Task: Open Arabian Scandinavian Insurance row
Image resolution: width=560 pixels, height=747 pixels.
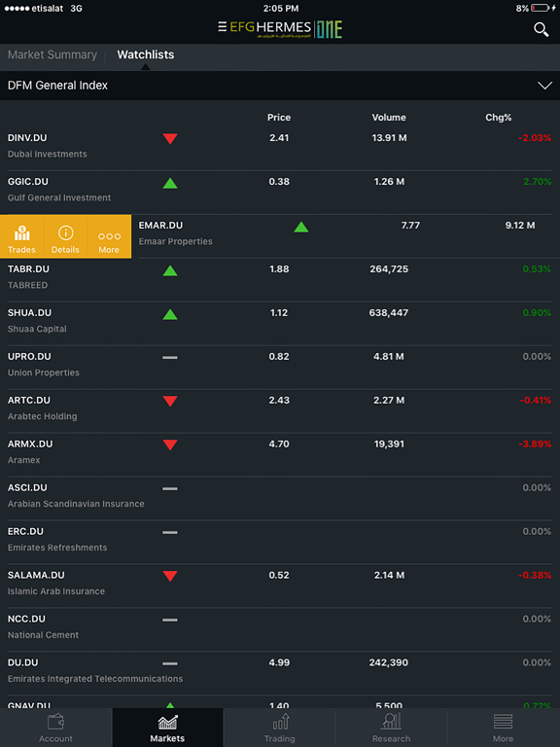Action: click(280, 498)
